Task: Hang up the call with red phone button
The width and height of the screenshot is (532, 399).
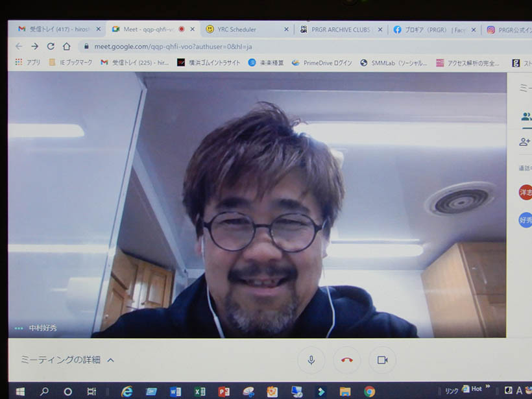Action: point(347,360)
